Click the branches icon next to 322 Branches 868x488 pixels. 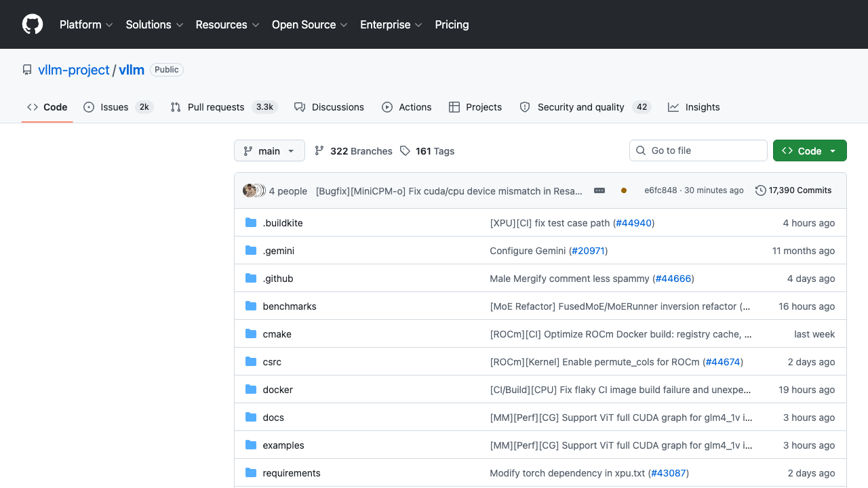(319, 151)
